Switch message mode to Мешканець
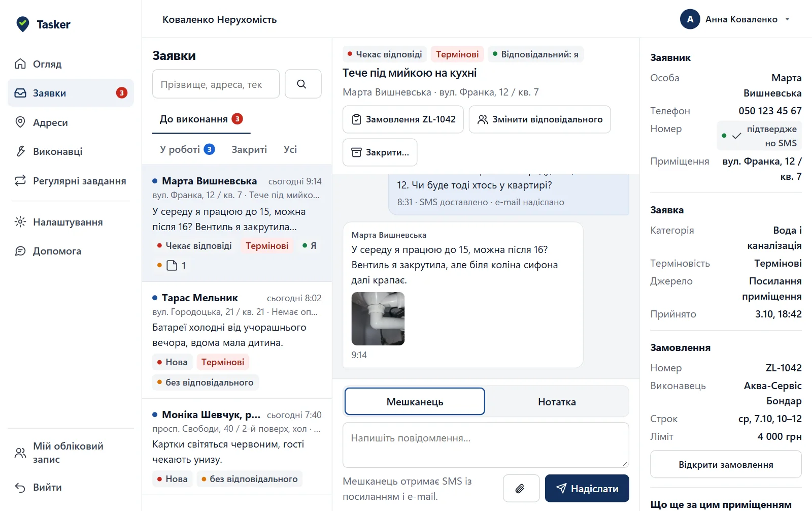The height and width of the screenshot is (511, 812). click(415, 402)
